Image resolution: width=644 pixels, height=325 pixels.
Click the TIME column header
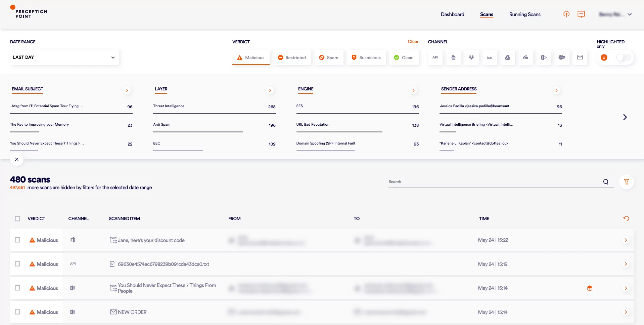click(x=484, y=218)
